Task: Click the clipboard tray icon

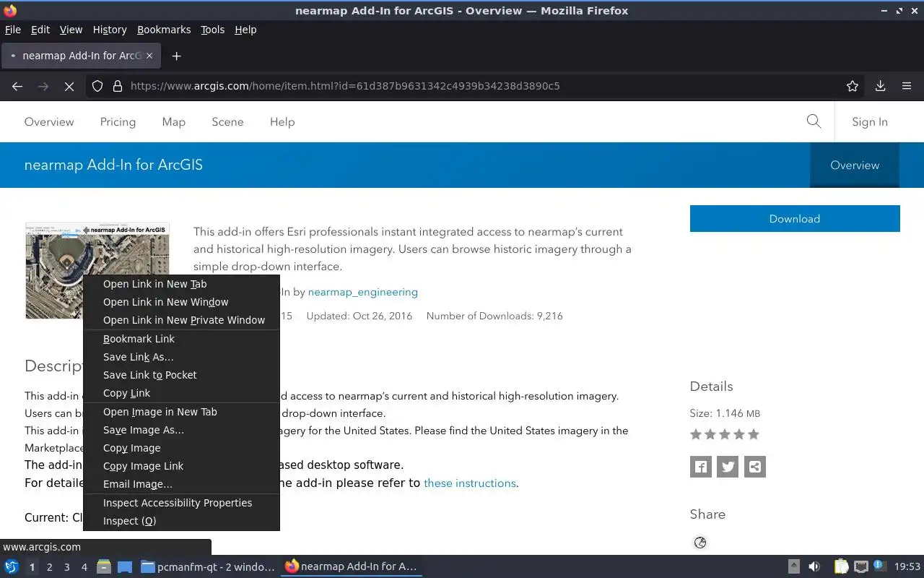Action: [841, 566]
